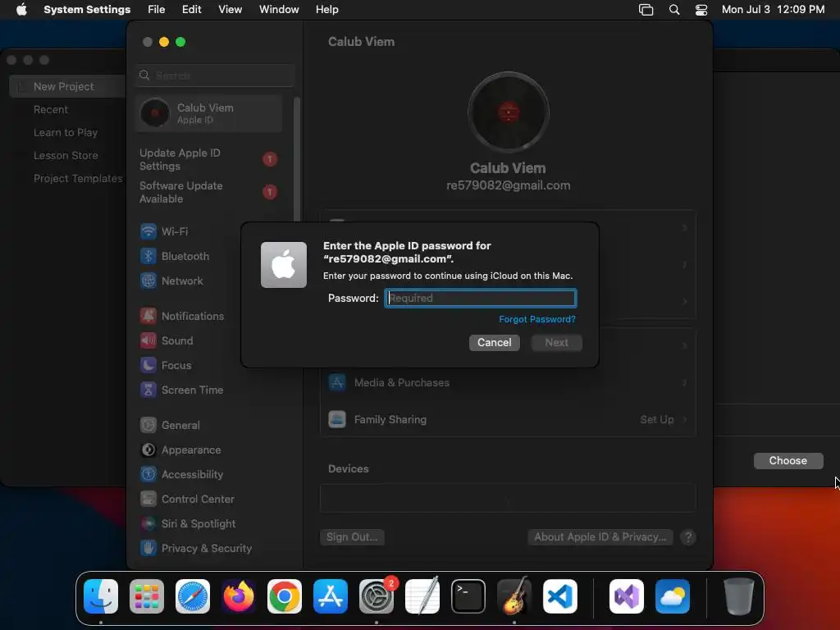
Task: Open the Apple menu
Action: 21,10
